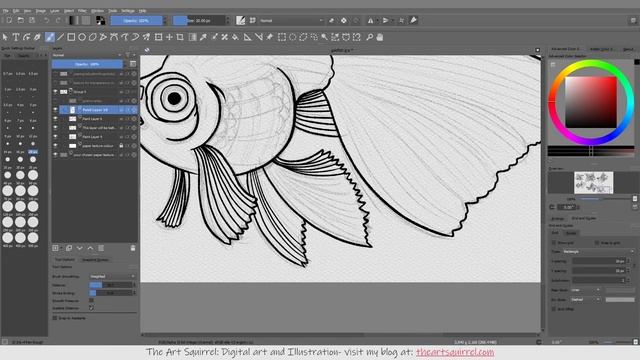Enable the Snap to grid checkbox
The width and height of the screenshot is (640, 360).
coord(597,243)
